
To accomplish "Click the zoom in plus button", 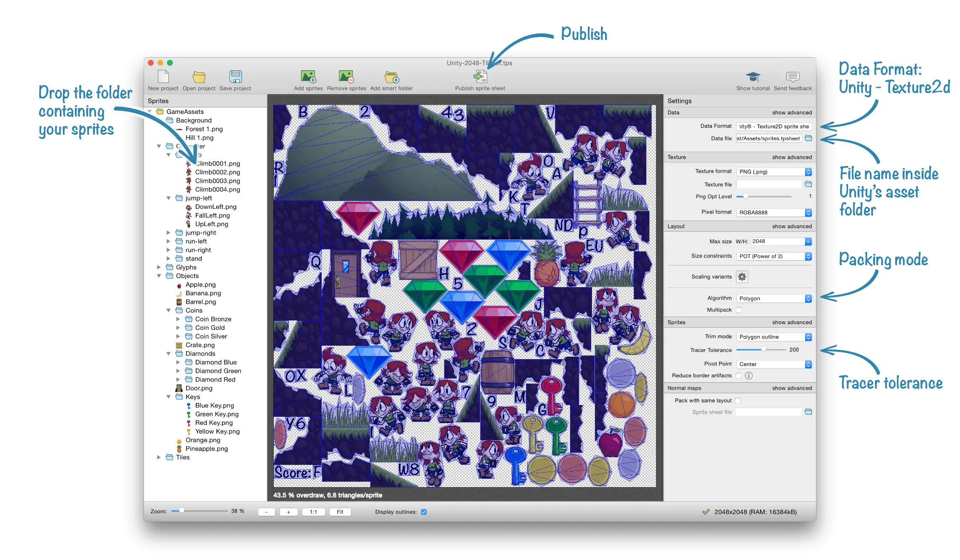I will [x=288, y=512].
